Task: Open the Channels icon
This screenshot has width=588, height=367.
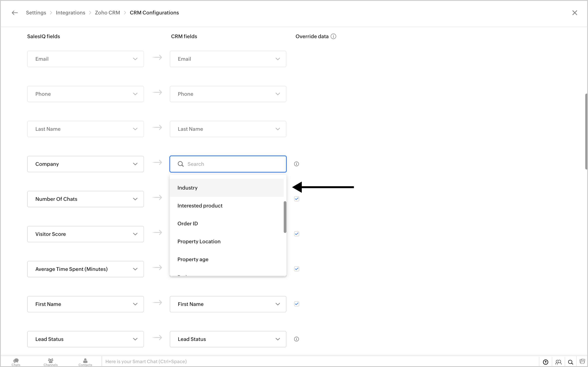Action: click(x=50, y=362)
